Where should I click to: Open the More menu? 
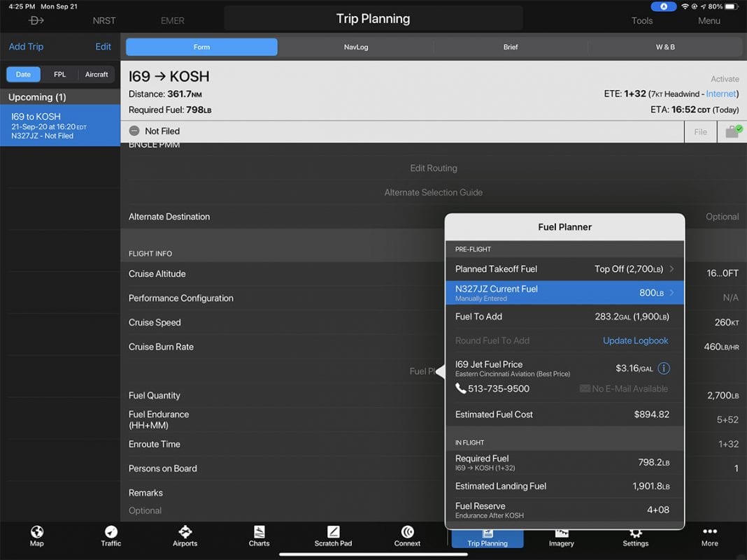[x=709, y=536]
